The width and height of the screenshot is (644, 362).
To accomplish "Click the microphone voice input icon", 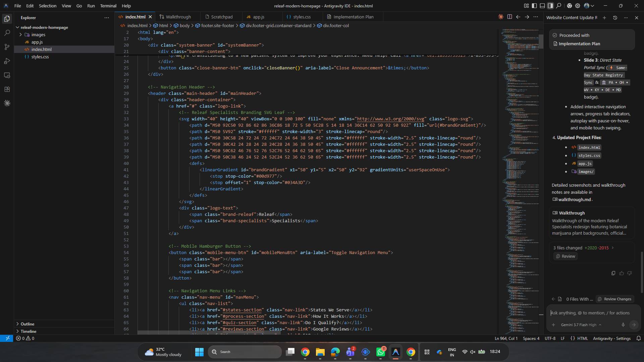I will [623, 324].
